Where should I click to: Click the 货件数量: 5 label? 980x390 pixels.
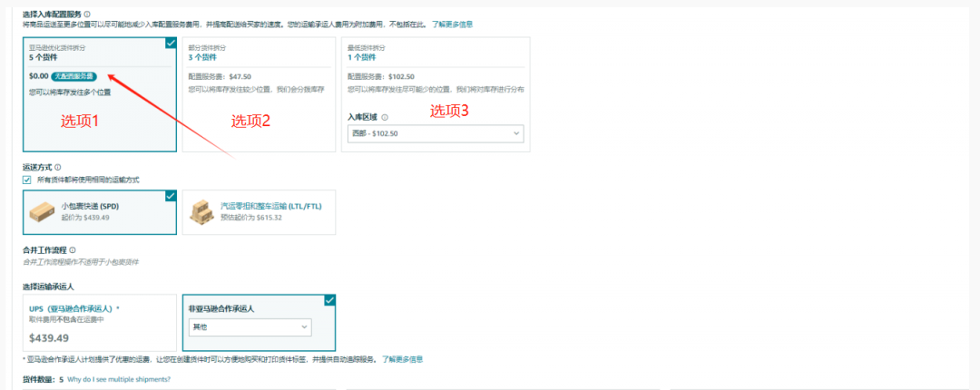click(44, 379)
